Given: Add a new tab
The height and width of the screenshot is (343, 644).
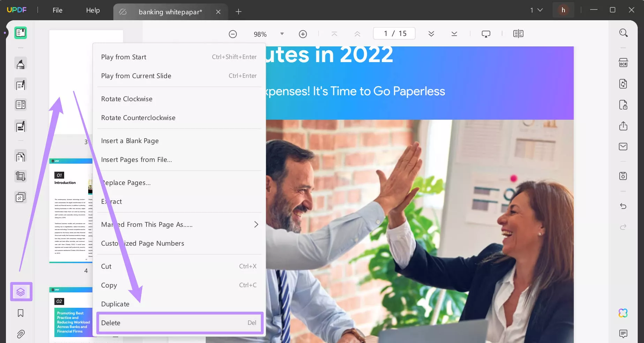Looking at the screenshot, I should (x=238, y=12).
